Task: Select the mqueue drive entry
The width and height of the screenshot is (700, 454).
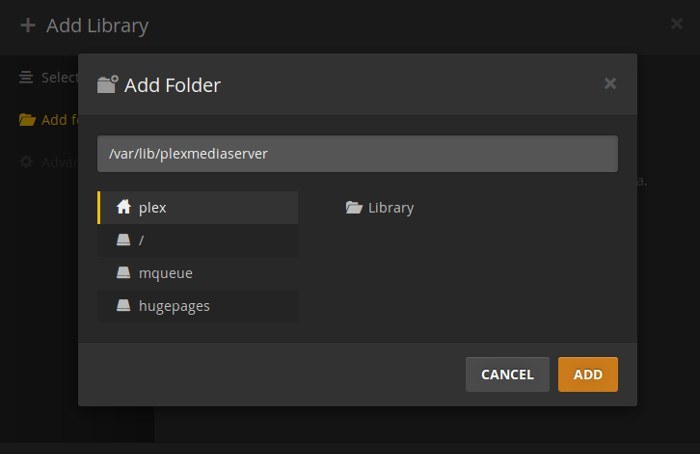Action: point(198,273)
